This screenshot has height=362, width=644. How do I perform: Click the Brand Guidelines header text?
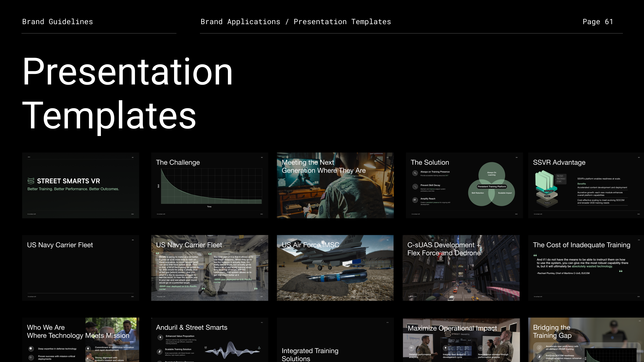(58, 22)
